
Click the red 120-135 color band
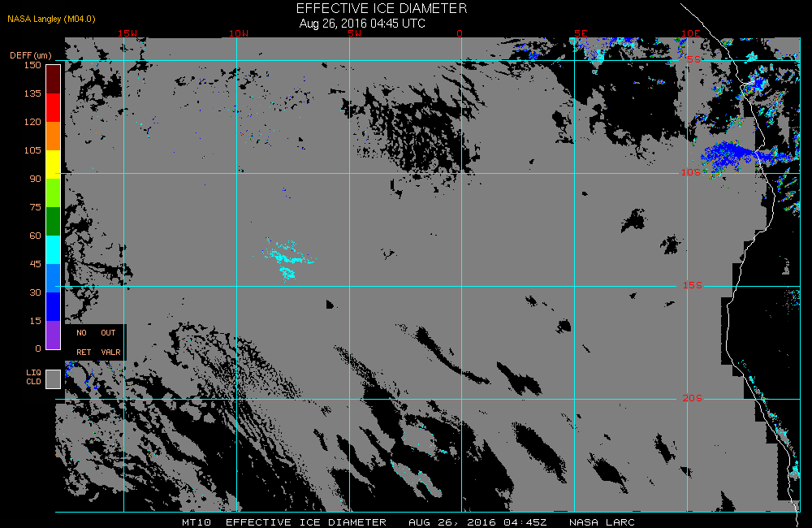point(54,108)
